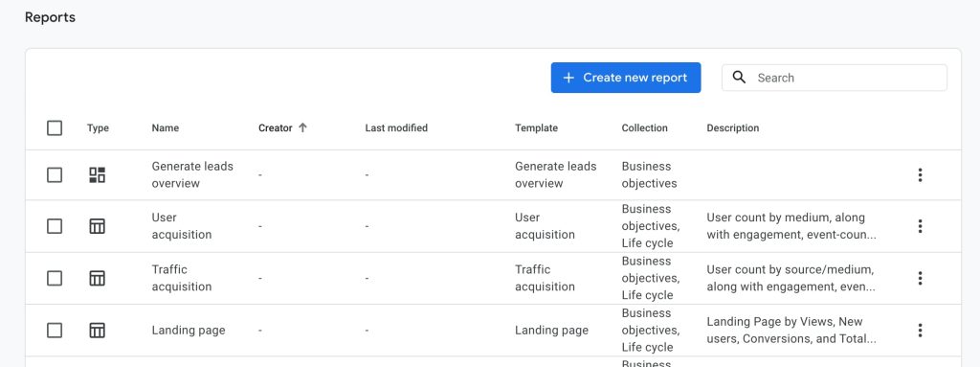The height and width of the screenshot is (367, 980).
Task: Click the Type column header
Action: 98,127
